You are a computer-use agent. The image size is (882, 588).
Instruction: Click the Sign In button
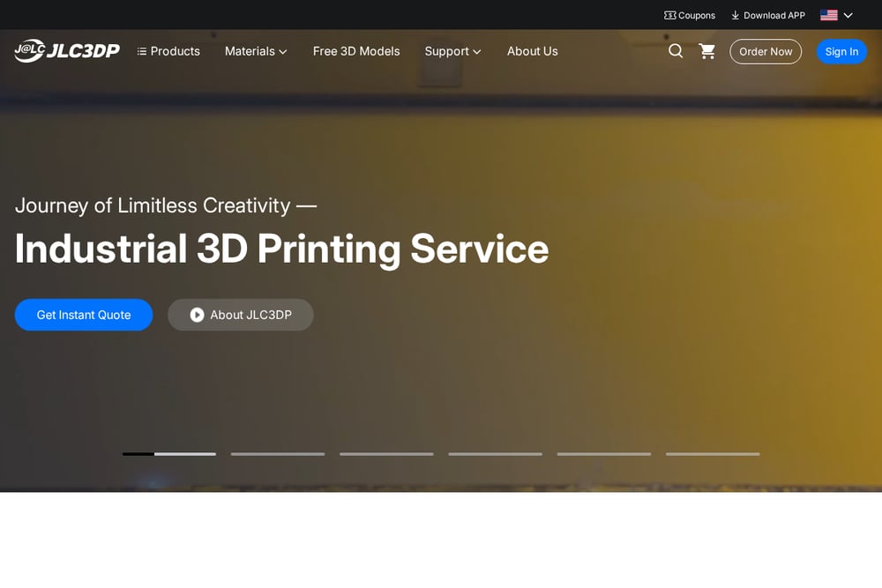tap(841, 52)
